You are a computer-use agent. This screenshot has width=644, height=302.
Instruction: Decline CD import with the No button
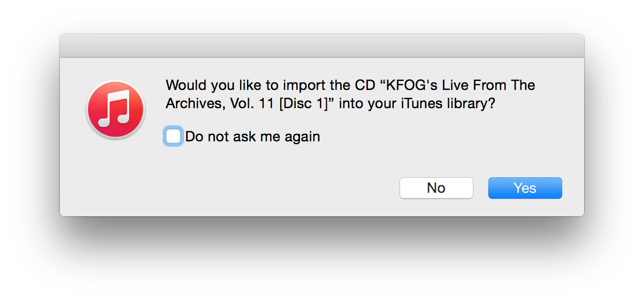point(436,188)
